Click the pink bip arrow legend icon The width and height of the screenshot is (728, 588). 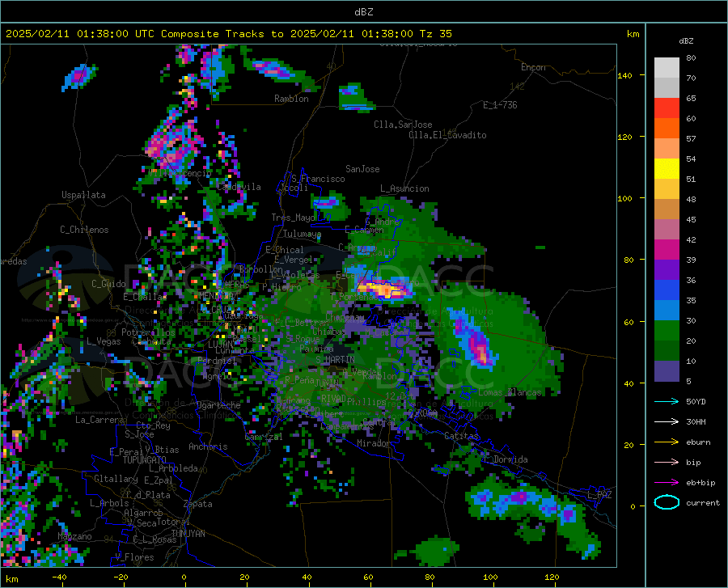tap(667, 462)
